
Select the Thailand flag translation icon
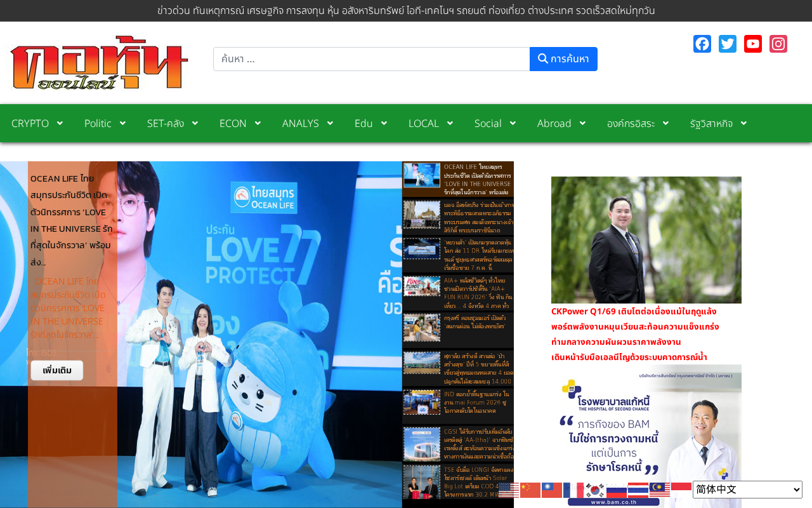coord(638,490)
